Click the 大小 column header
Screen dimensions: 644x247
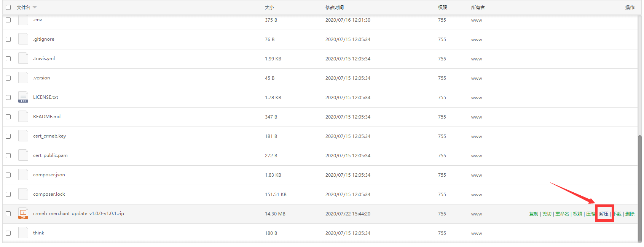click(269, 7)
